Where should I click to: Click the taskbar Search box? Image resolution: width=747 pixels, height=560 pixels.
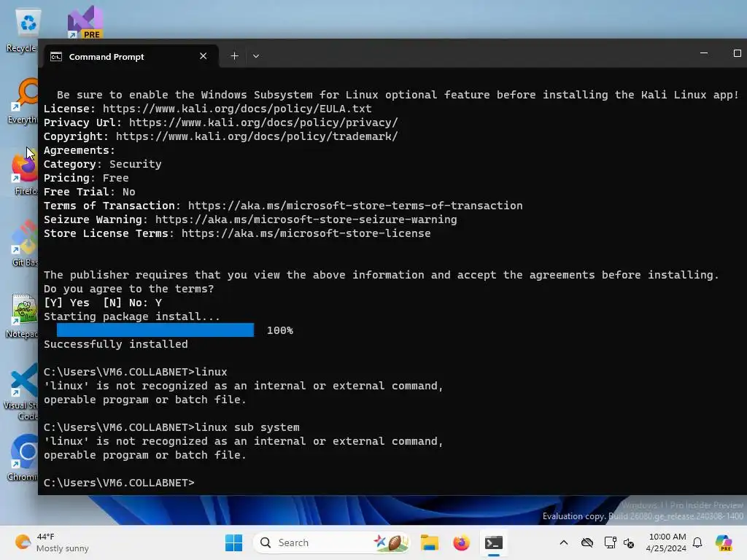(331, 542)
